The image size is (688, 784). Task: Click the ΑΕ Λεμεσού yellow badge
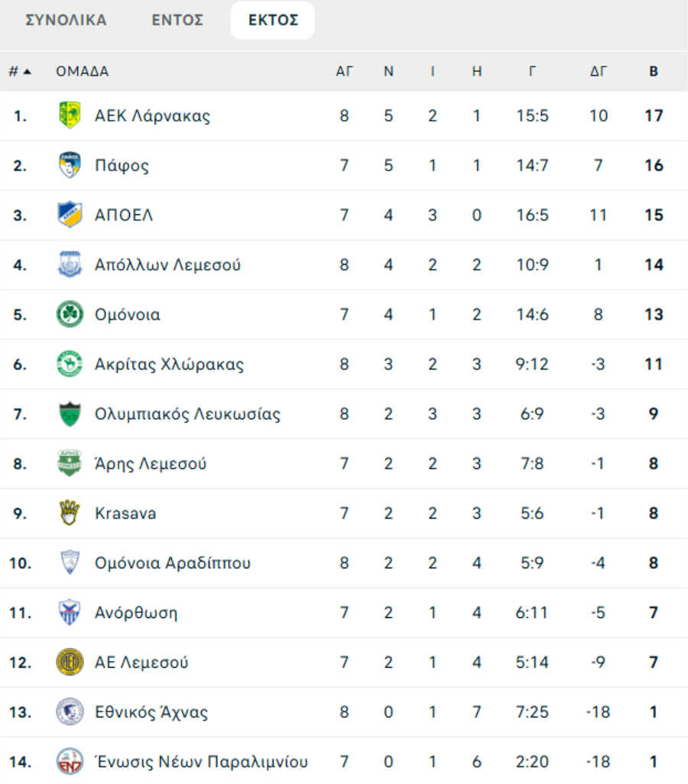[x=70, y=662]
